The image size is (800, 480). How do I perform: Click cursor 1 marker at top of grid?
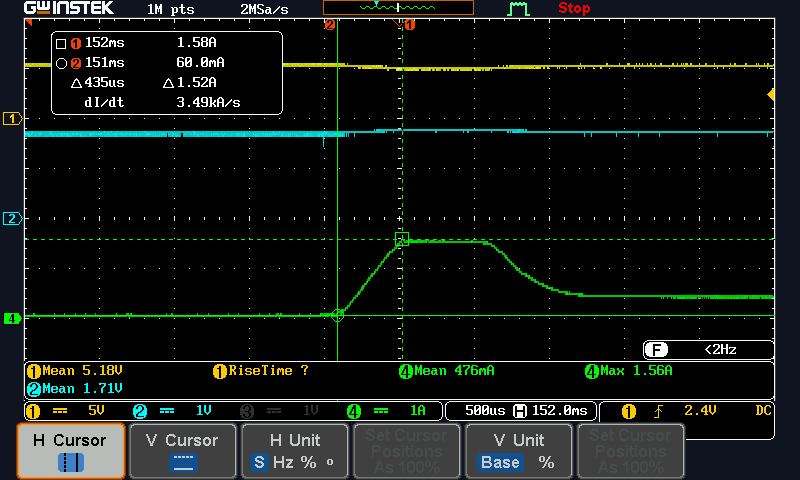(x=409, y=25)
